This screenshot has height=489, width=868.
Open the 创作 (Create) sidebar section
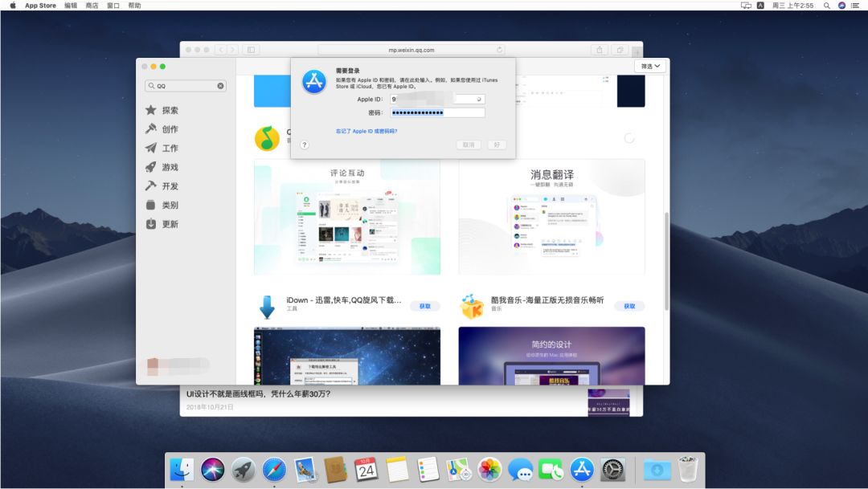tap(162, 129)
